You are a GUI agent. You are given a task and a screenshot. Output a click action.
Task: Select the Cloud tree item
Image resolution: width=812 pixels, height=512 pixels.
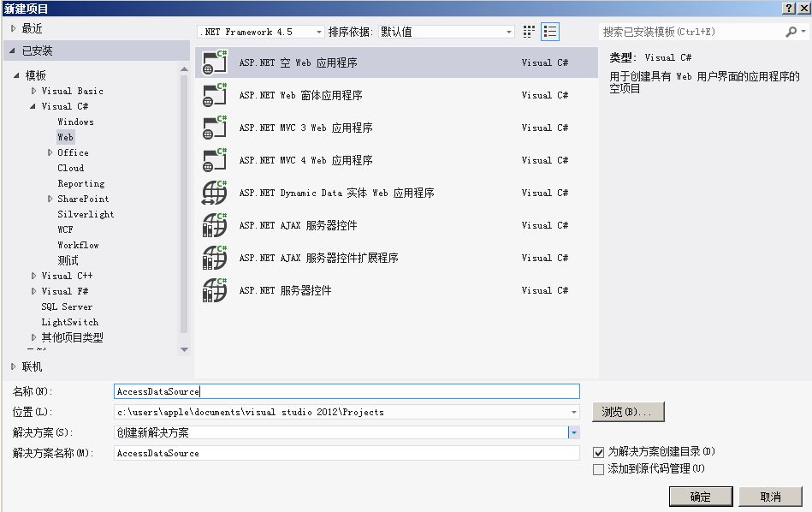pyautogui.click(x=71, y=168)
